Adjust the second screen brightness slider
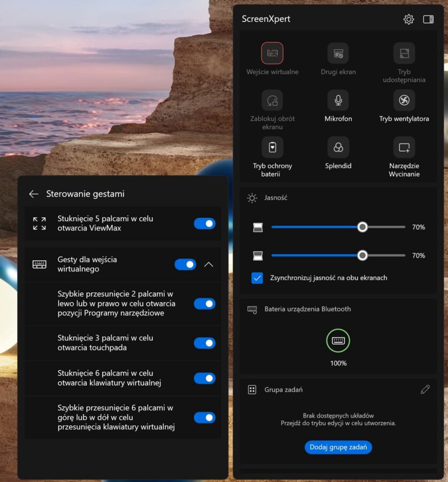The width and height of the screenshot is (448, 482). tap(362, 255)
